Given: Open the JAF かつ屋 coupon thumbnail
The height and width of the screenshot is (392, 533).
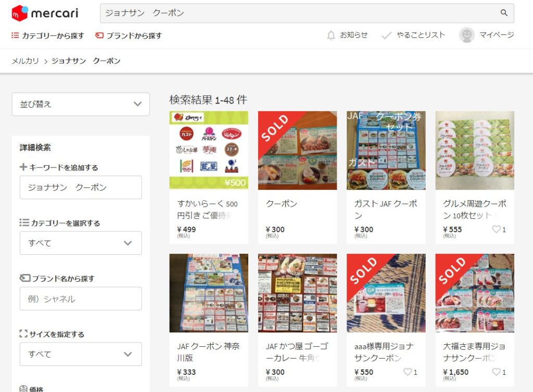Looking at the screenshot, I should pyautogui.click(x=297, y=293).
